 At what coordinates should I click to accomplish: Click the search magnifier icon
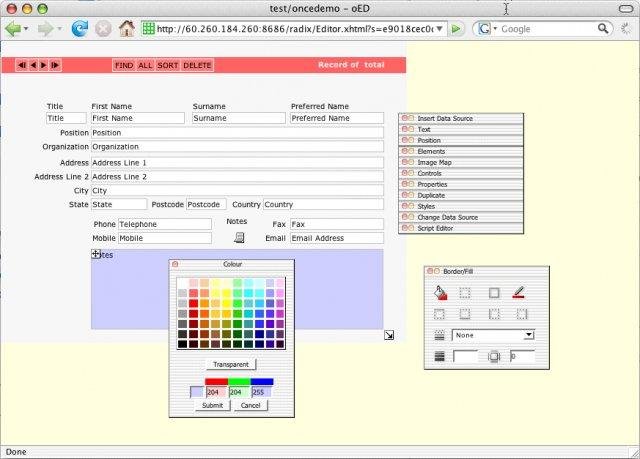pos(603,29)
